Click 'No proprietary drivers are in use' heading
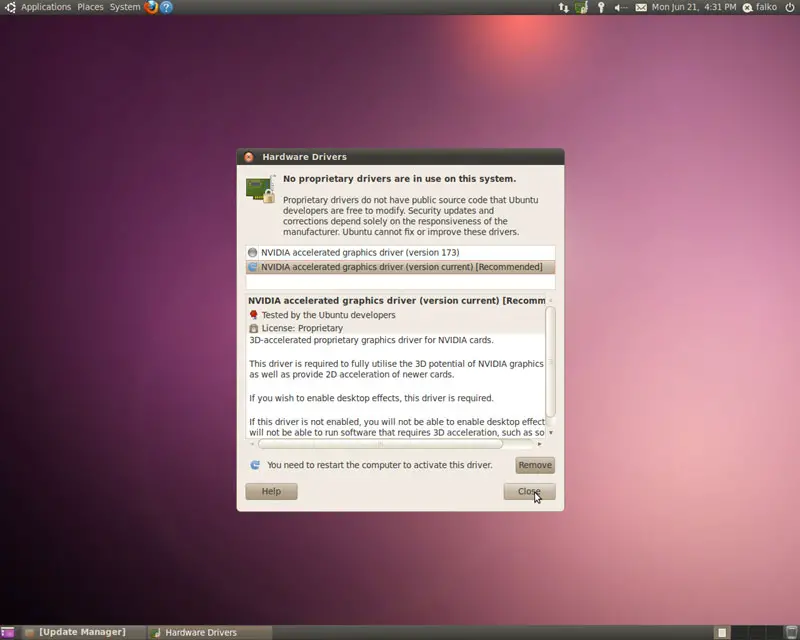The image size is (800, 640). [399, 179]
